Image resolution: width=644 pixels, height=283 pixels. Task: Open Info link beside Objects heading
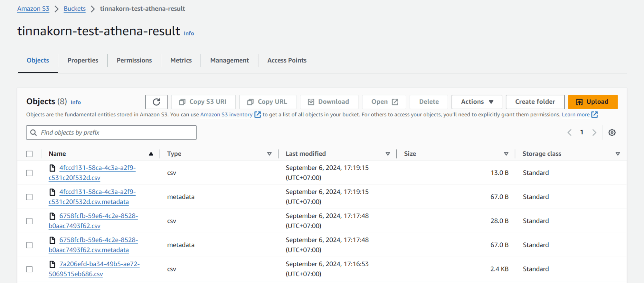point(76,102)
